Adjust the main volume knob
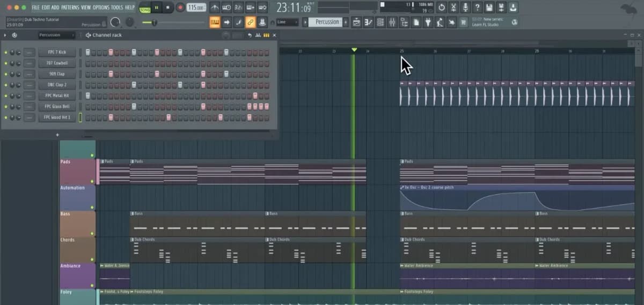Viewport: 644px width, 305px height. (115, 23)
